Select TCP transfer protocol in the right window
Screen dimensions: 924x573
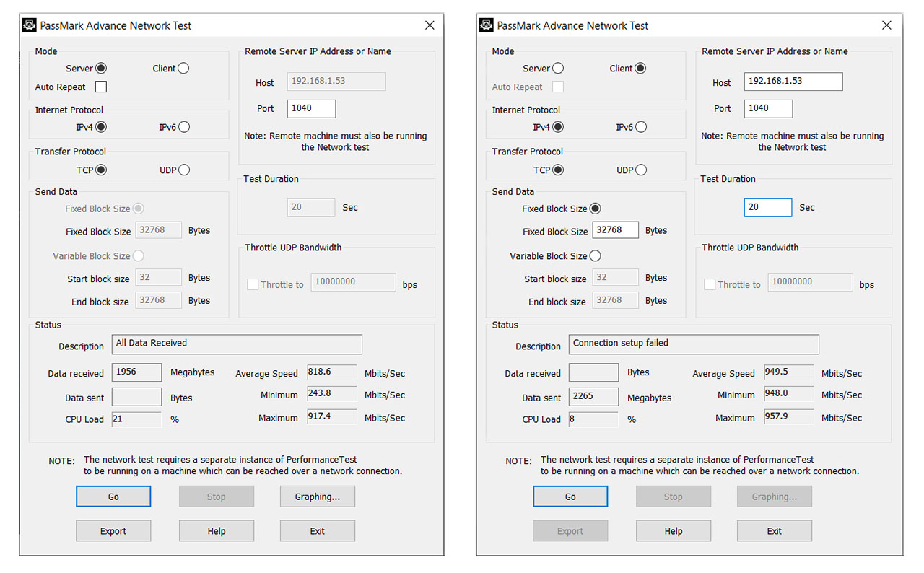558,170
